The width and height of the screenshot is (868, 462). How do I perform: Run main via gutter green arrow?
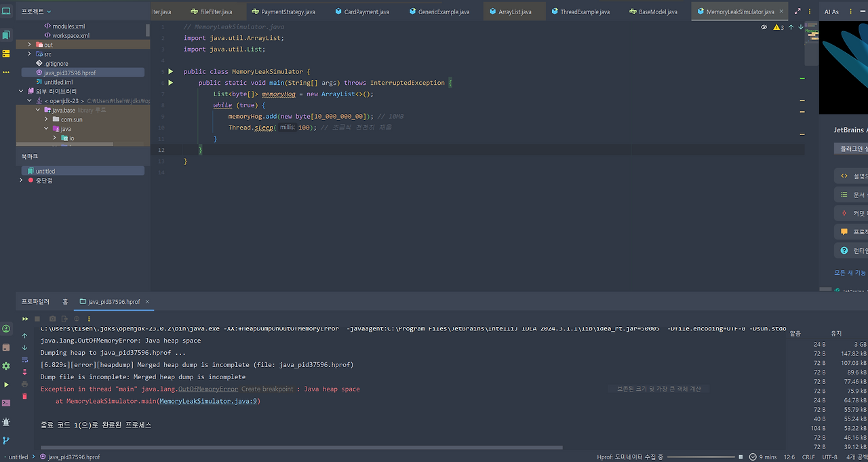(x=170, y=82)
